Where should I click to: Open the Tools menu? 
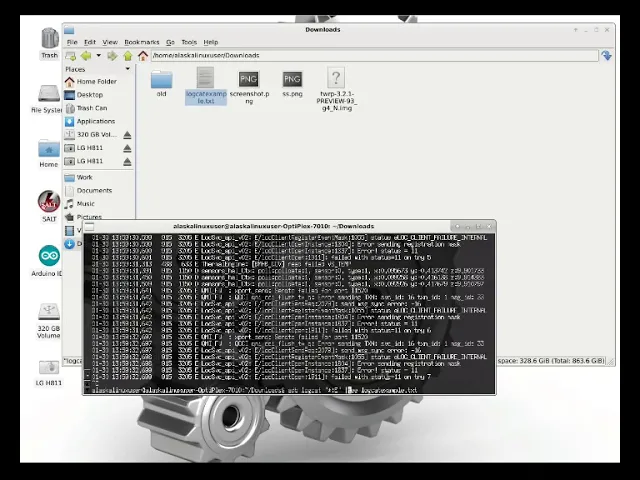coord(189,42)
